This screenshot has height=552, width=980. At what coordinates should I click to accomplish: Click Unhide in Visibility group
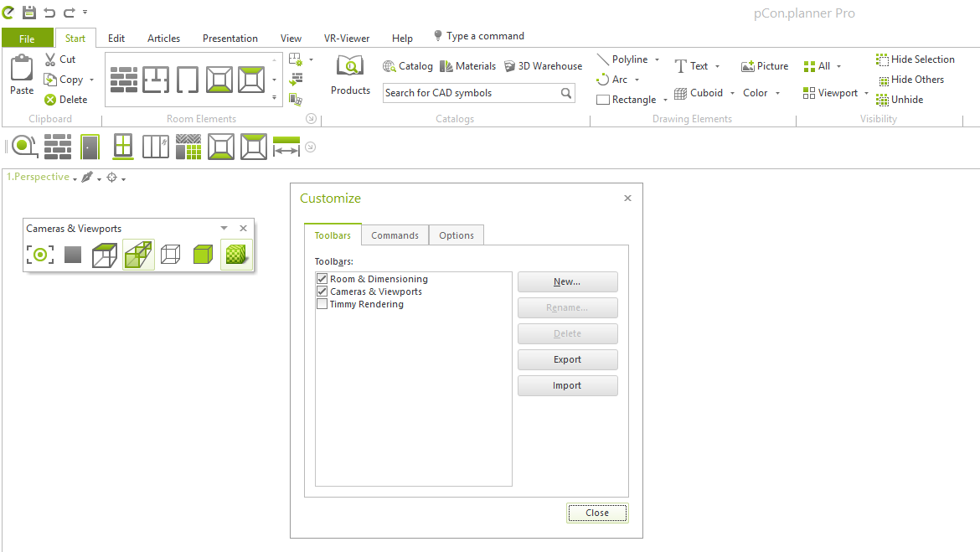(900, 100)
